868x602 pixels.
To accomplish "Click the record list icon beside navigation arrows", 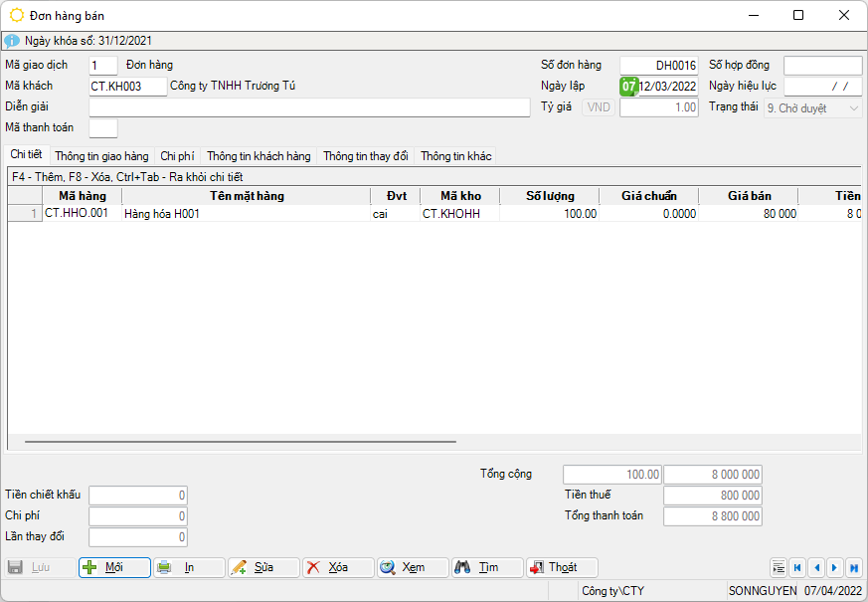I will tap(779, 567).
